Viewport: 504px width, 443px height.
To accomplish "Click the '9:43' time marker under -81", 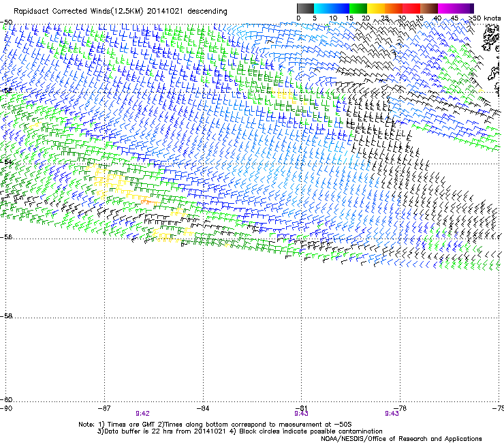I will [301, 414].
